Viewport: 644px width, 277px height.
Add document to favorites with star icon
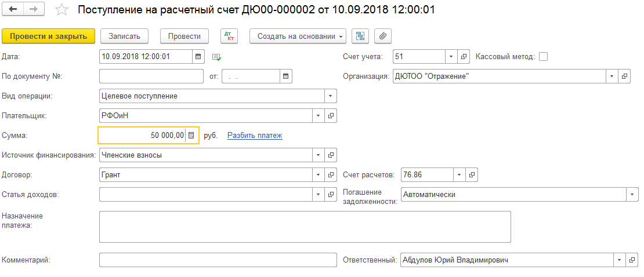coord(61,10)
